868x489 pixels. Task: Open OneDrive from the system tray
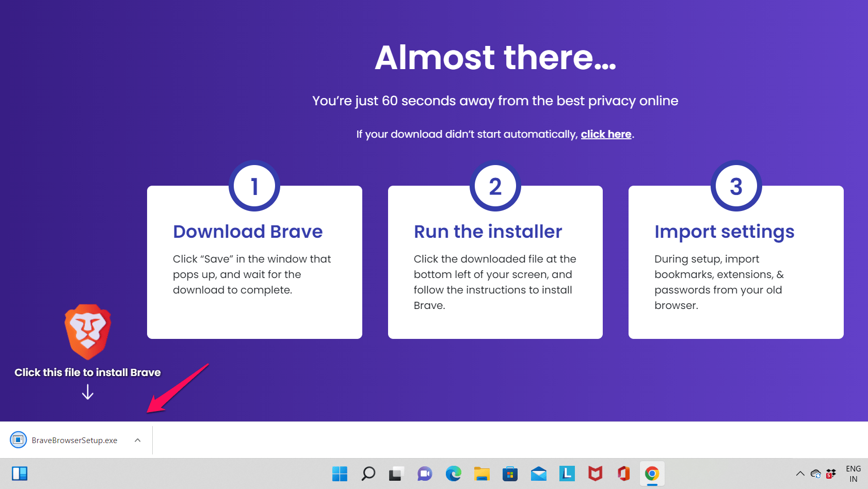816,474
